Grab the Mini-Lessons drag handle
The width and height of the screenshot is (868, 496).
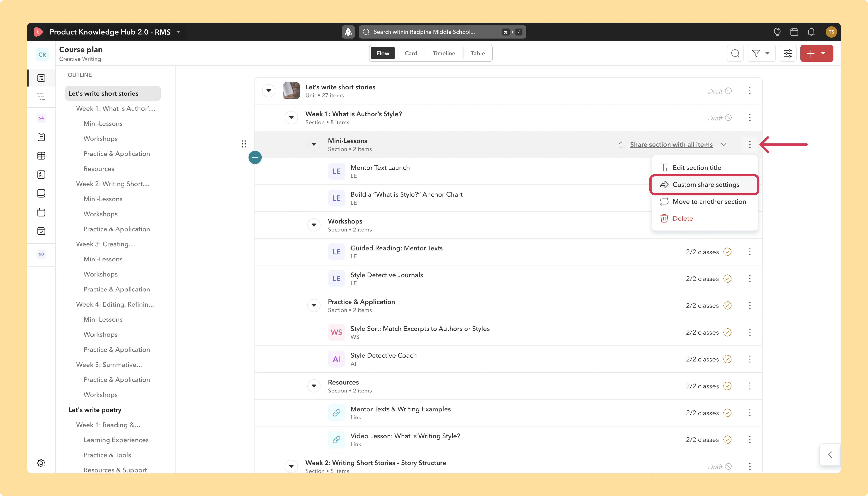point(244,144)
